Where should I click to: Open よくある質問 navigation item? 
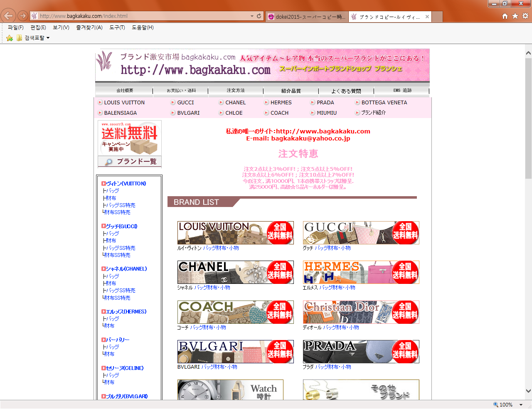tap(346, 91)
